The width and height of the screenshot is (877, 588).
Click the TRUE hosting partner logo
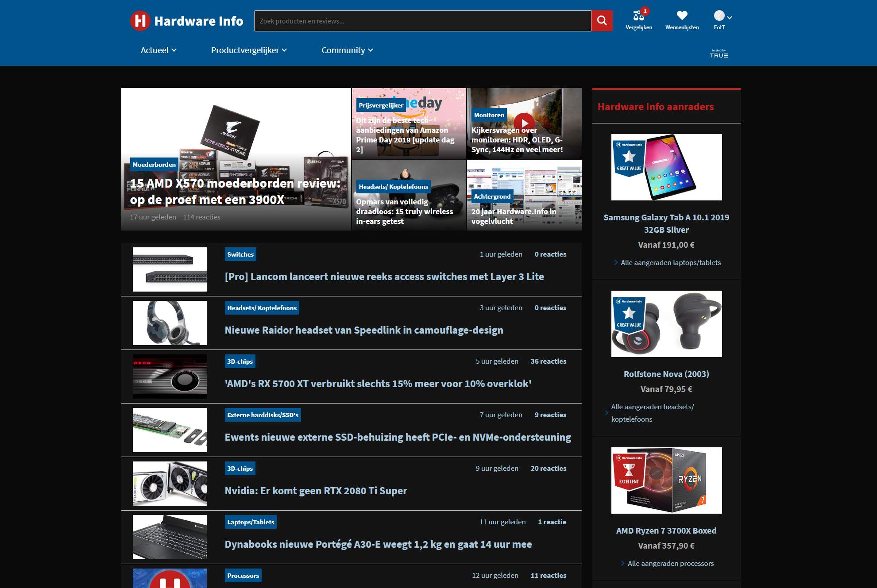click(x=718, y=53)
